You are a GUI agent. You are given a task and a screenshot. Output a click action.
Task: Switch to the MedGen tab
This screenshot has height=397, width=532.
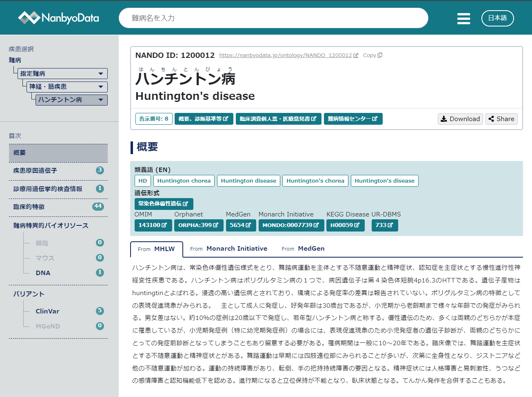303,249
